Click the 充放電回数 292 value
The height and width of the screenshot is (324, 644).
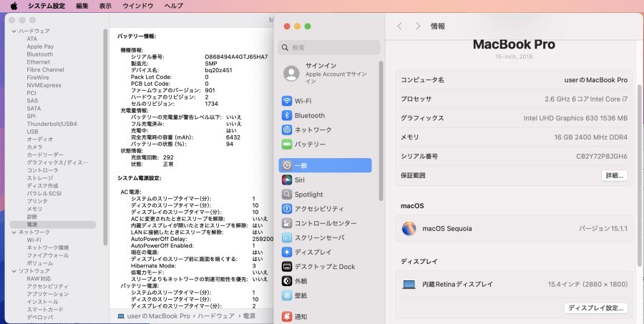tap(168, 157)
